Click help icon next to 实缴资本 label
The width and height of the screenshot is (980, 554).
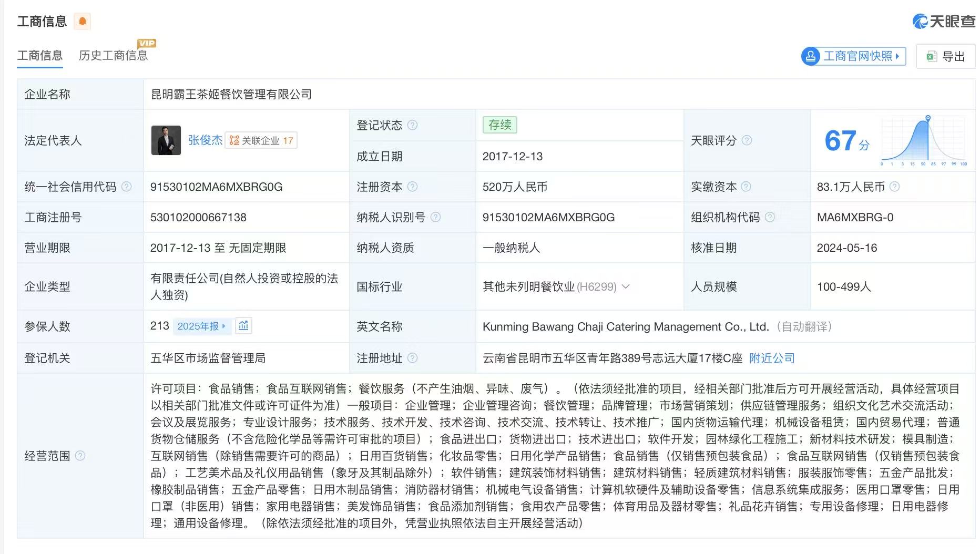(746, 187)
